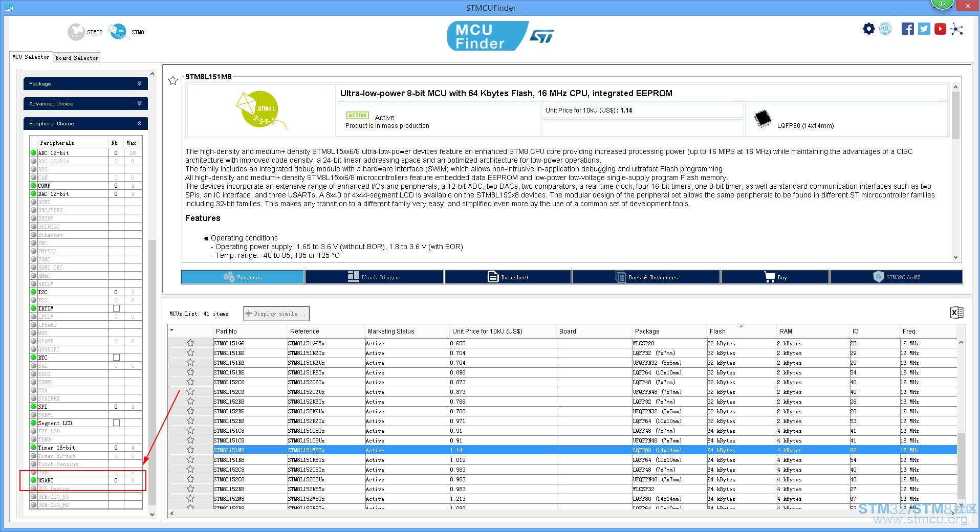
Task: Toggle the I2C peripheral indicator
Action: click(33, 292)
